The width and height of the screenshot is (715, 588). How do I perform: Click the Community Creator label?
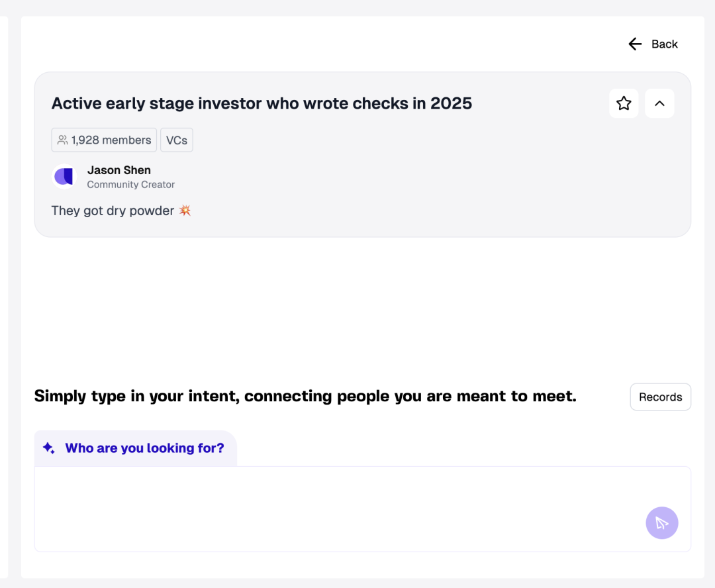click(131, 185)
